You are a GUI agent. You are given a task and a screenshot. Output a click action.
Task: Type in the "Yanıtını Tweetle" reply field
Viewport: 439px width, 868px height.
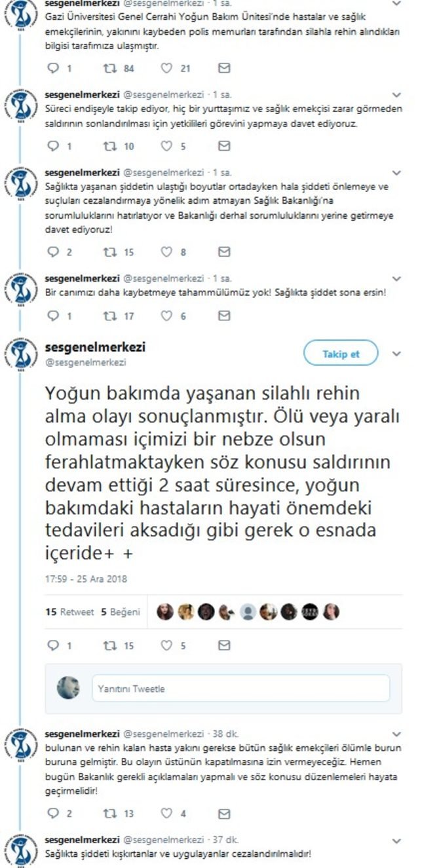240,689
